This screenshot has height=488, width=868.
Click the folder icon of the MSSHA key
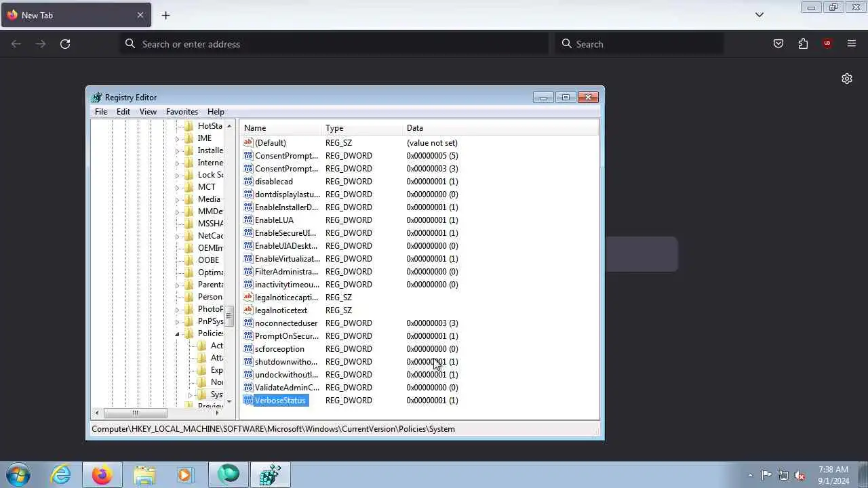click(189, 224)
